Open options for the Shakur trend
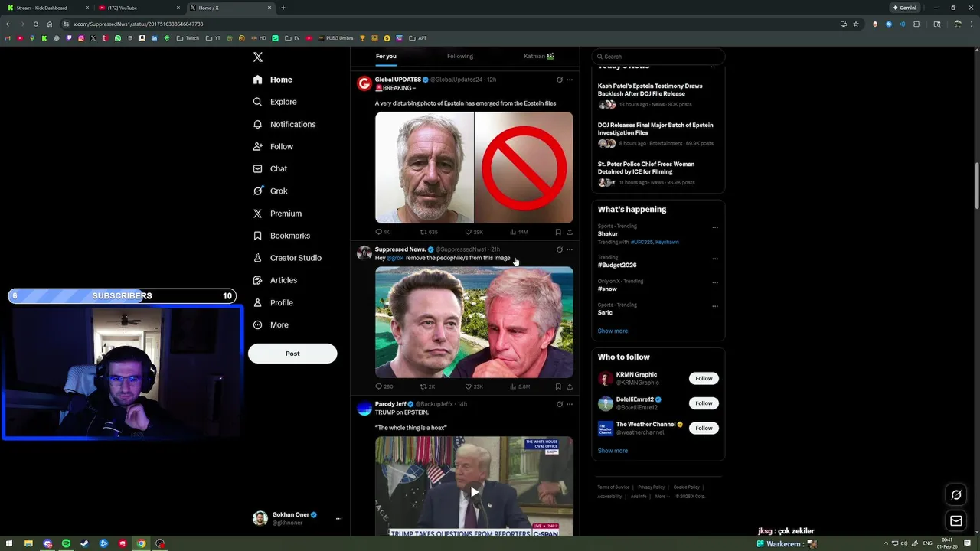Screen dimensions: 980x551 click(715, 227)
